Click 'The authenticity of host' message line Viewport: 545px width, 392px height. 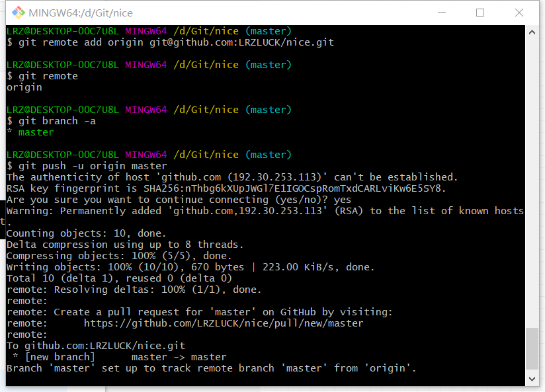point(232,177)
